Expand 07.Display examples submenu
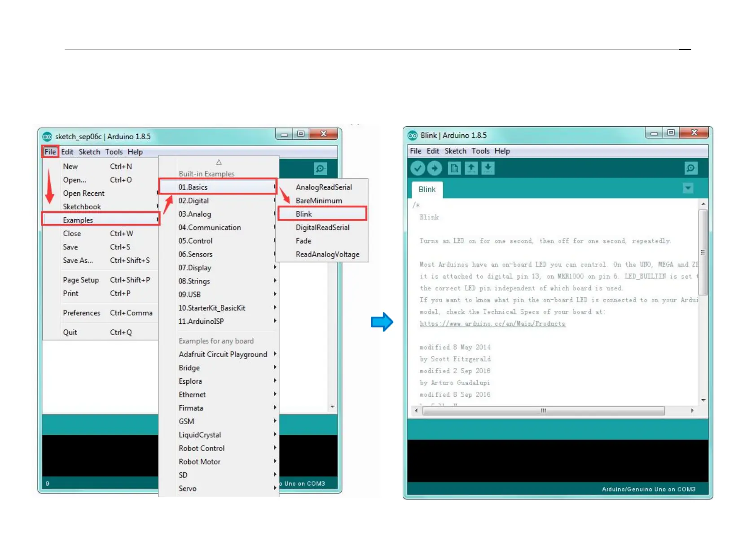The height and width of the screenshot is (535, 756). pos(218,268)
